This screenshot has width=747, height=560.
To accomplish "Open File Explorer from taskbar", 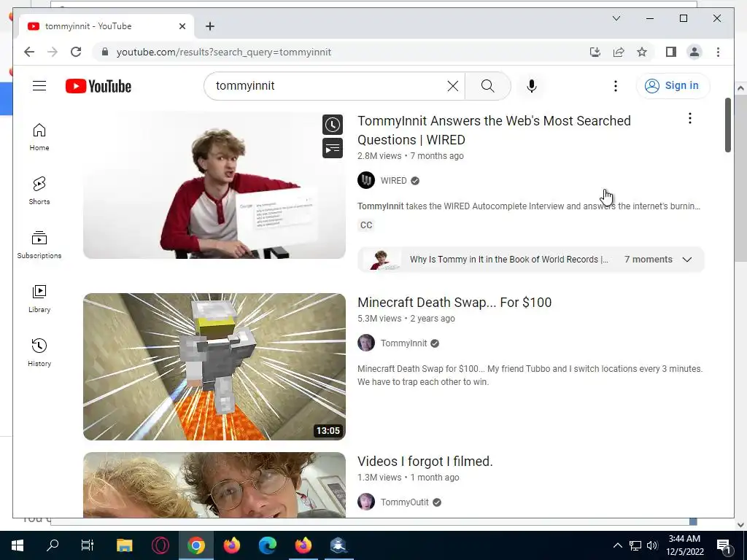I will click(124, 545).
